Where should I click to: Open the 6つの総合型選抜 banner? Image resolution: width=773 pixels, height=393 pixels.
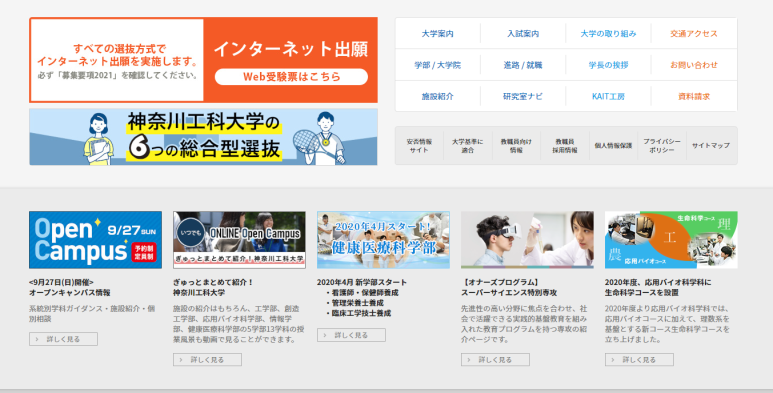tap(203, 137)
